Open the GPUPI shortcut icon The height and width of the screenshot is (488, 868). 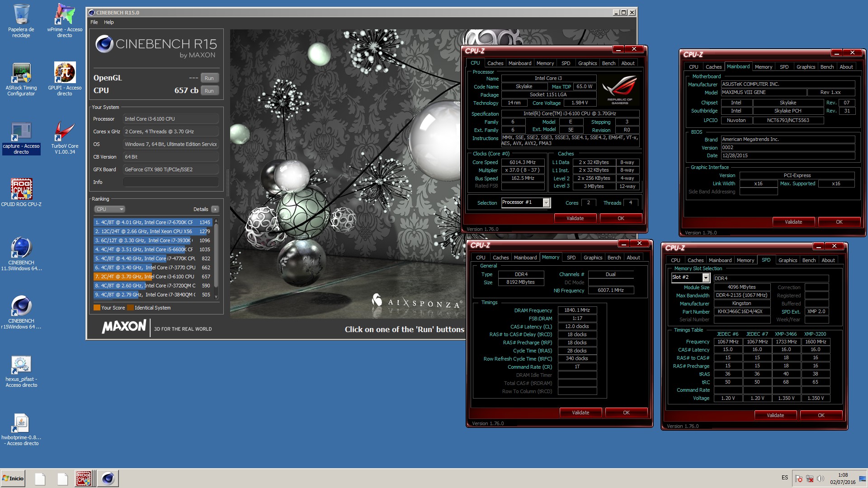click(65, 79)
